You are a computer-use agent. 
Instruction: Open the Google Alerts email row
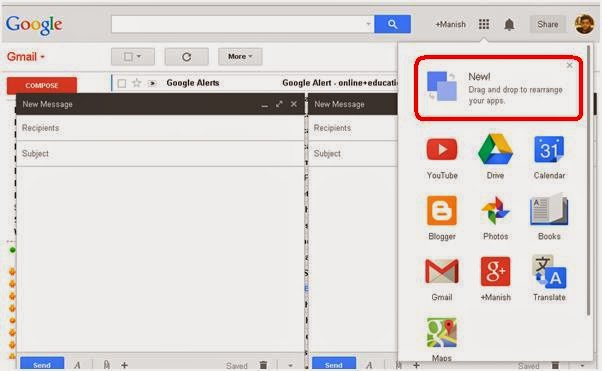click(255, 83)
